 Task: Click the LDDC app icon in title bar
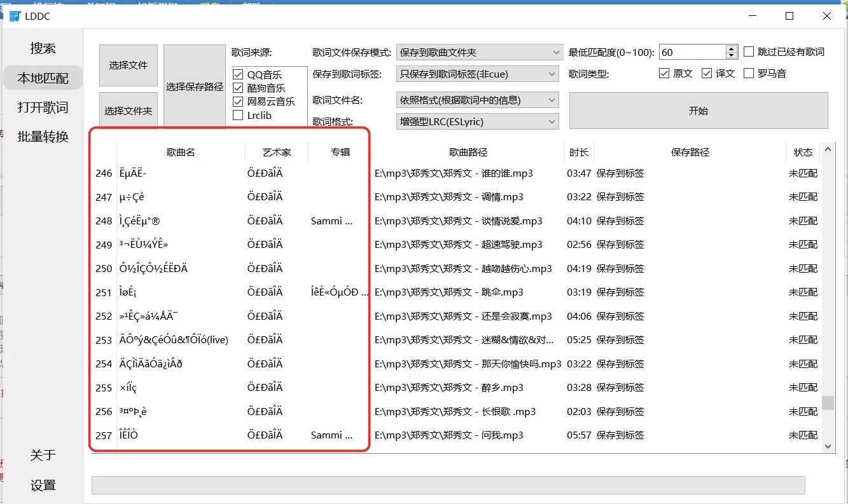15,17
